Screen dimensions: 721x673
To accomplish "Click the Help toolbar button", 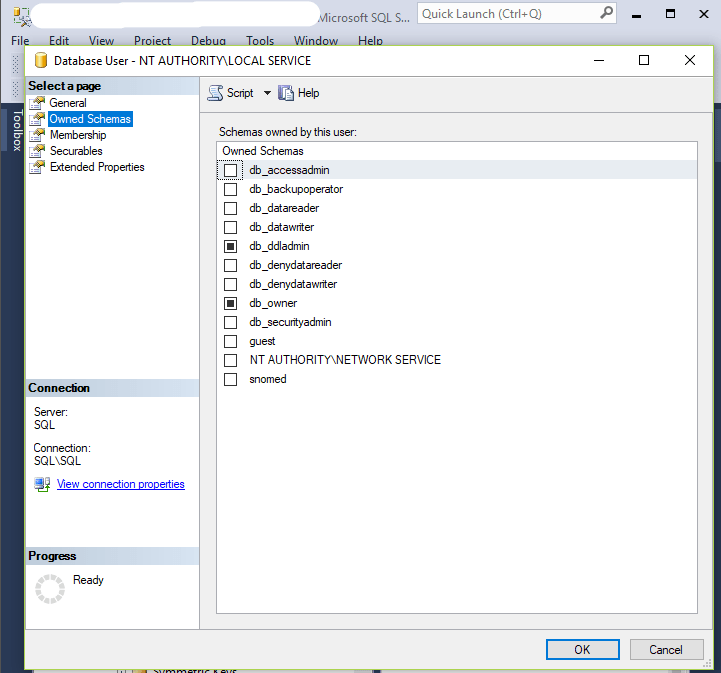I will [x=299, y=93].
